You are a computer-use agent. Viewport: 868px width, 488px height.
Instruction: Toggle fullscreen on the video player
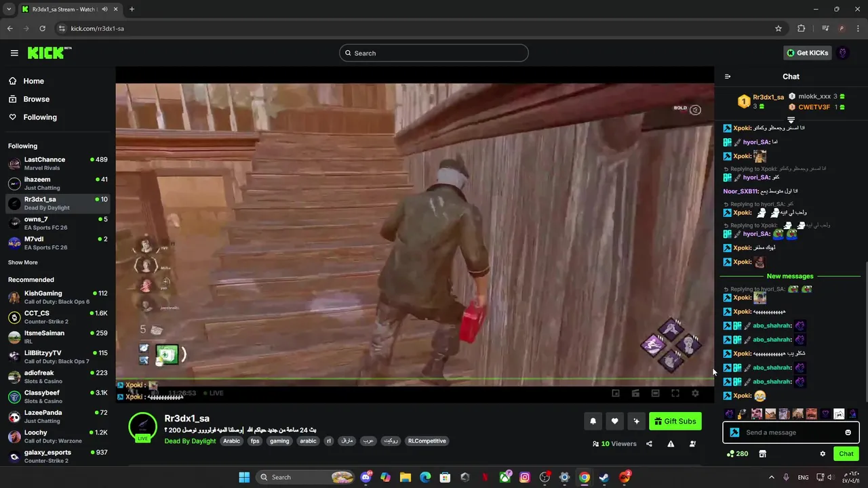[675, 393]
